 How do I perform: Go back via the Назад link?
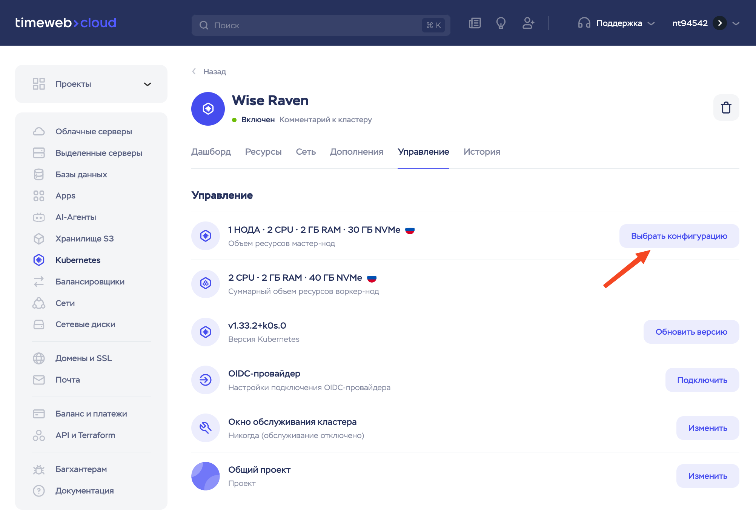tap(209, 71)
